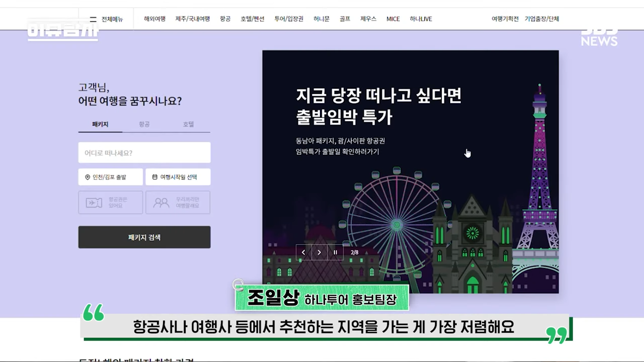This screenshot has height=362, width=644.
Task: Go to 여행기획전 link
Action: [505, 19]
